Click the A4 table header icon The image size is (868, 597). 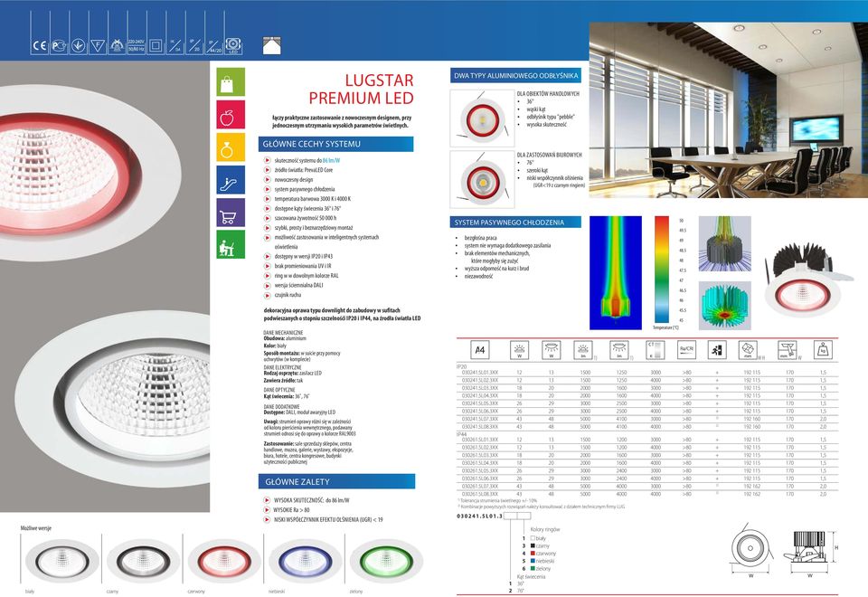click(x=479, y=350)
